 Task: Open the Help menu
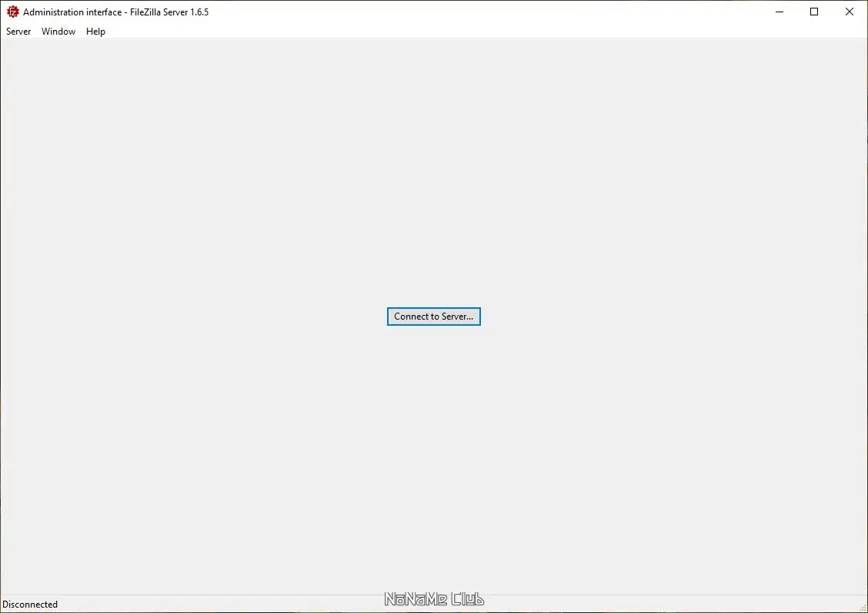coord(95,32)
